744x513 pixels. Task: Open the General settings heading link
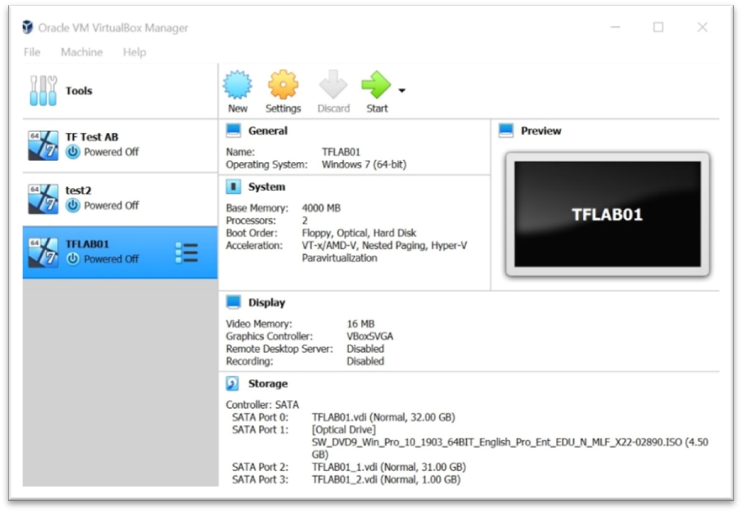pos(268,131)
